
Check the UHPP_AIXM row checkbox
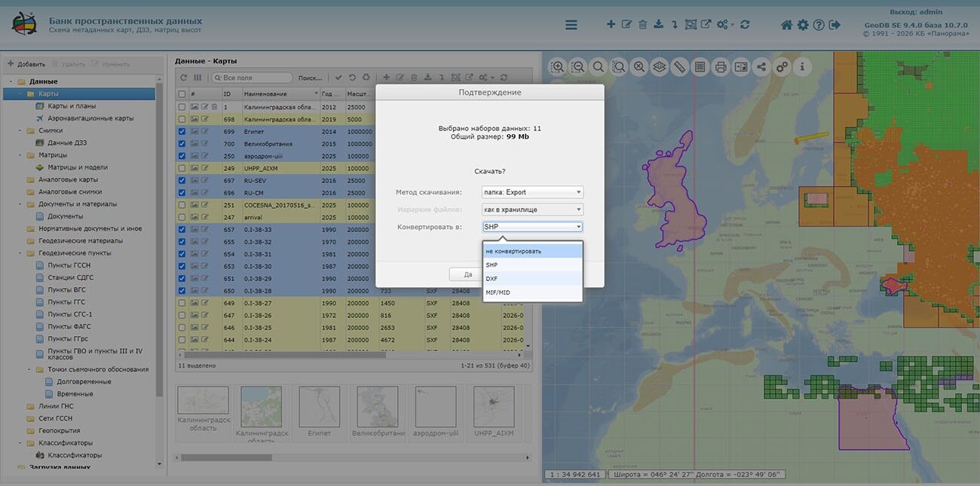[182, 168]
